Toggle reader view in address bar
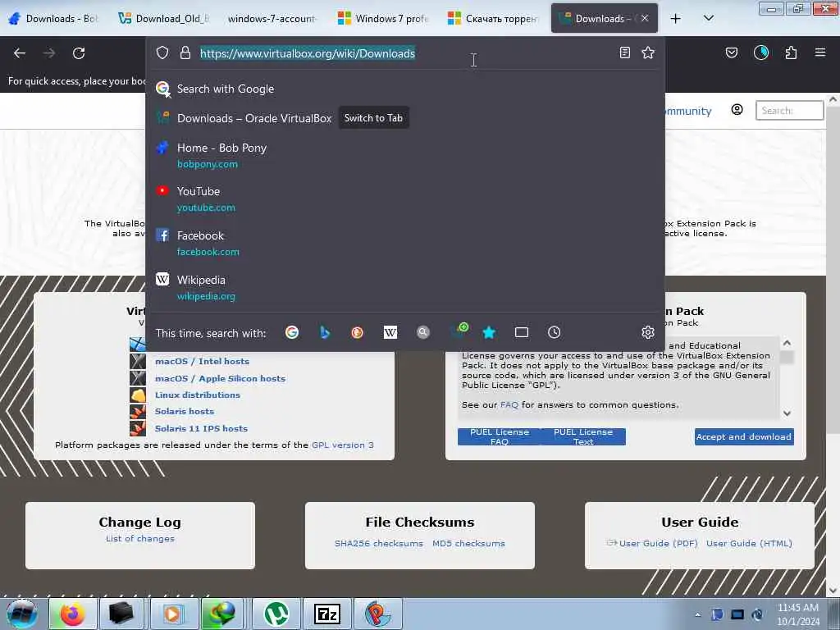 (x=624, y=52)
